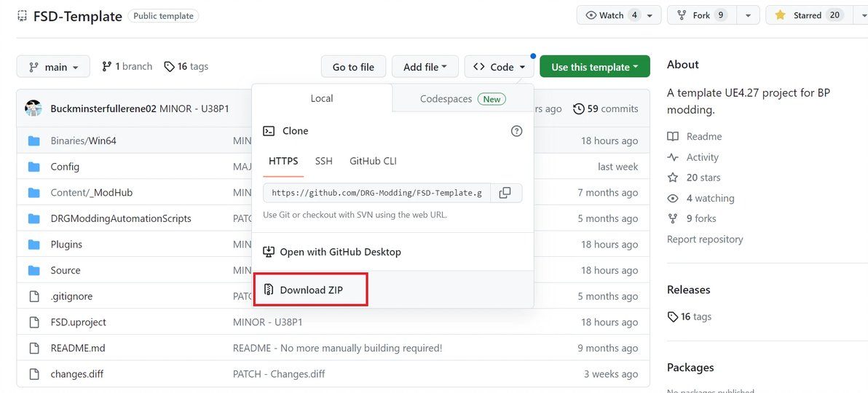Click the Activity pulse icon in About
This screenshot has width=868, height=393.
(x=673, y=157)
